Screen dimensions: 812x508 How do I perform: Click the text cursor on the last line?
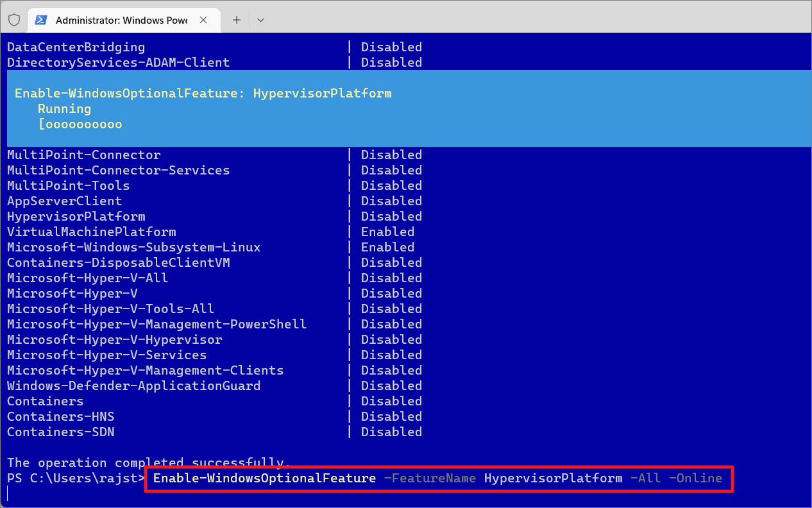pyautogui.click(x=8, y=493)
